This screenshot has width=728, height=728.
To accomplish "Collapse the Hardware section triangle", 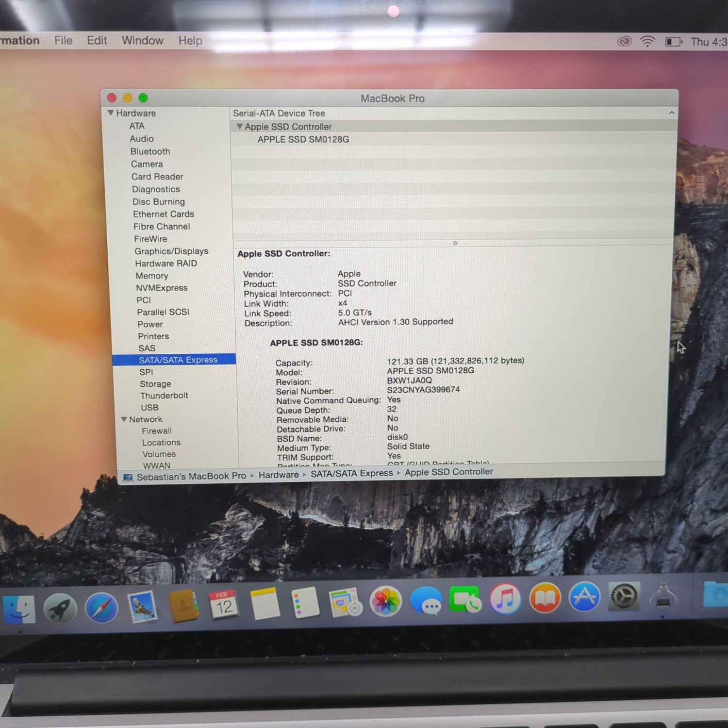I will pyautogui.click(x=111, y=113).
